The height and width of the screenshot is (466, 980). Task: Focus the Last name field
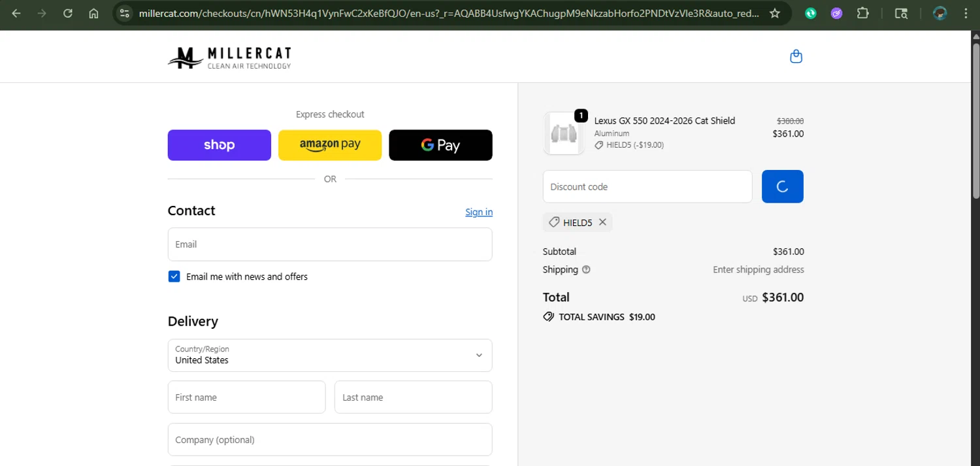pos(413,397)
